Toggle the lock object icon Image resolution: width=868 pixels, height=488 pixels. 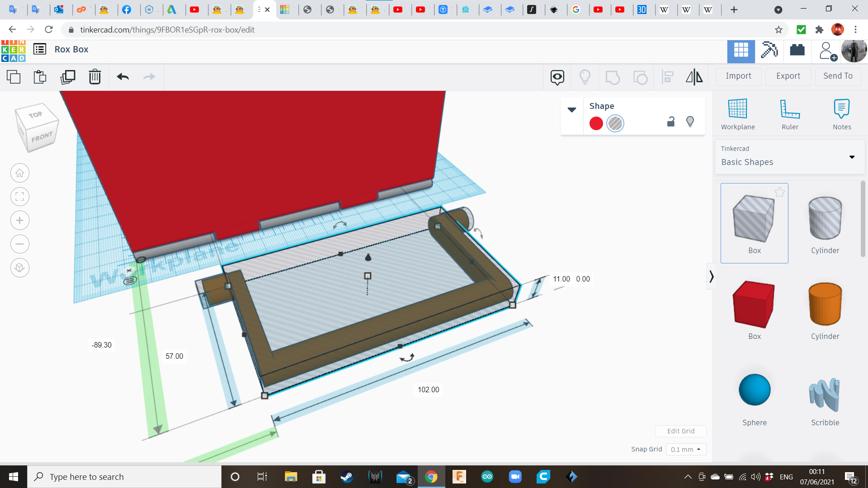[671, 122]
